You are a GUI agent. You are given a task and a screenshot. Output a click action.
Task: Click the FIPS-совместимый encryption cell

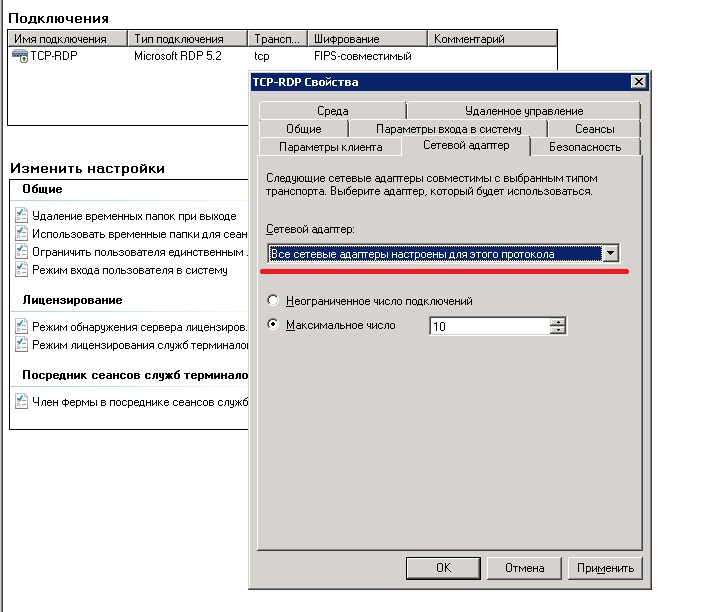pyautogui.click(x=362, y=56)
